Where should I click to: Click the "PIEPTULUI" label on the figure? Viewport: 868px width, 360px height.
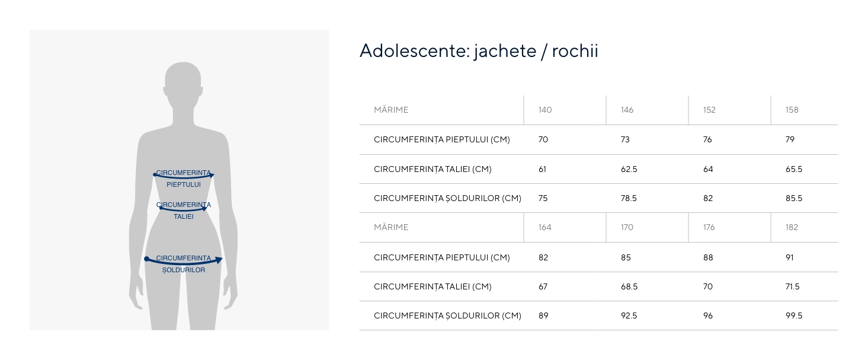click(x=184, y=184)
